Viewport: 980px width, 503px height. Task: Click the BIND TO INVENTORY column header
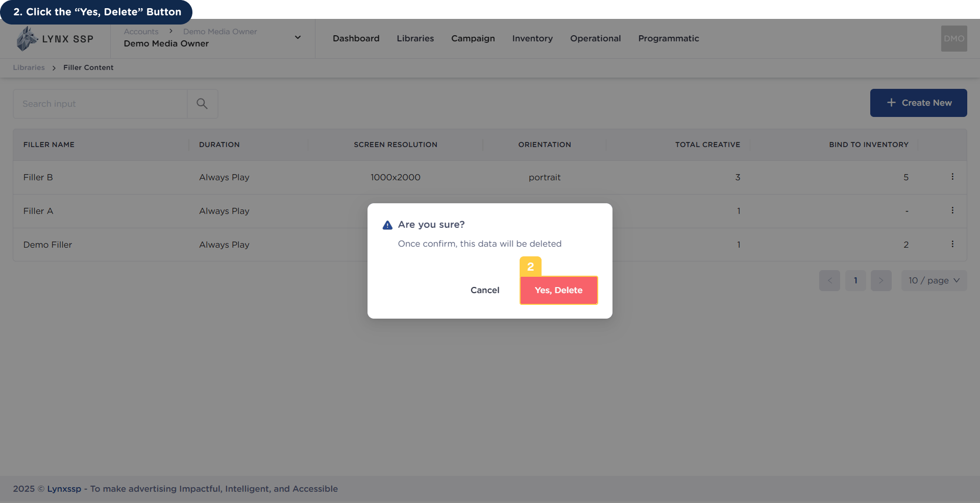pyautogui.click(x=869, y=145)
